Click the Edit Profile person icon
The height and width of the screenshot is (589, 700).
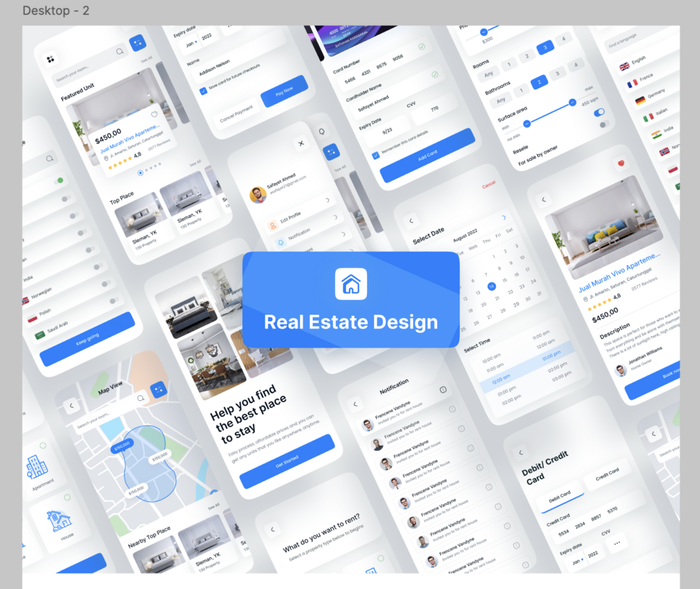272,226
